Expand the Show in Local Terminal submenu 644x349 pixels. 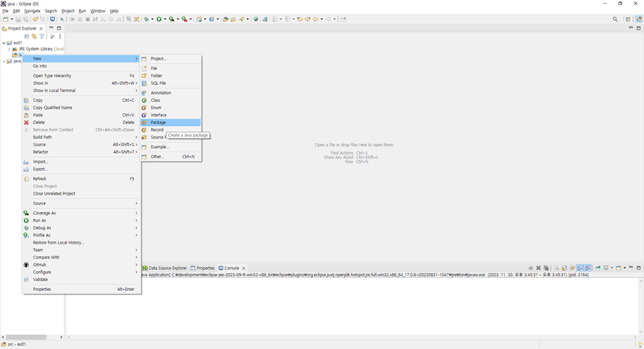(81, 90)
